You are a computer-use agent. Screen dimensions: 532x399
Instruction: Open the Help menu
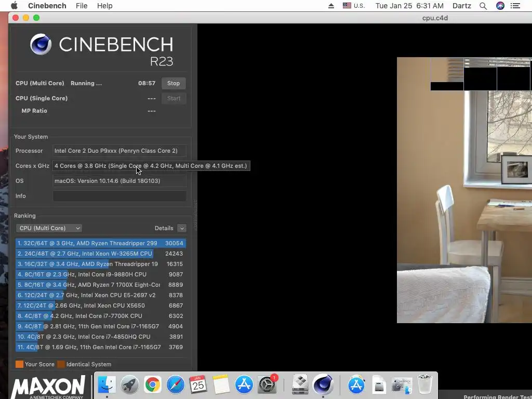(x=104, y=6)
